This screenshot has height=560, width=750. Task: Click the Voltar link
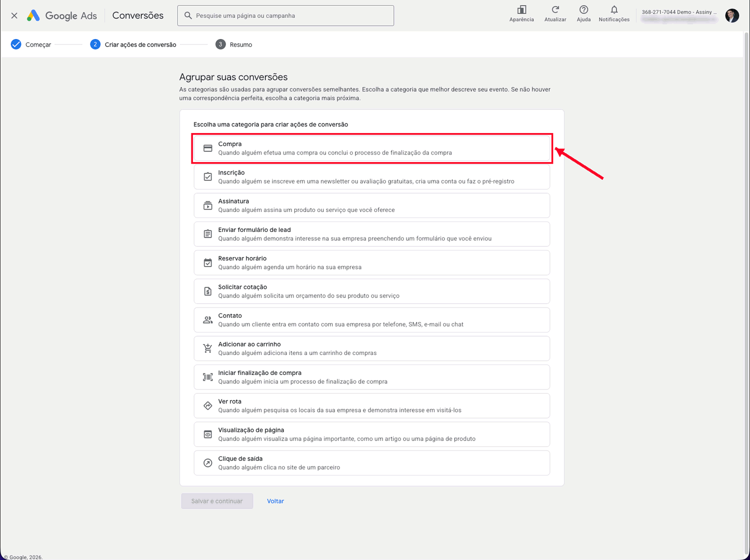pyautogui.click(x=275, y=501)
